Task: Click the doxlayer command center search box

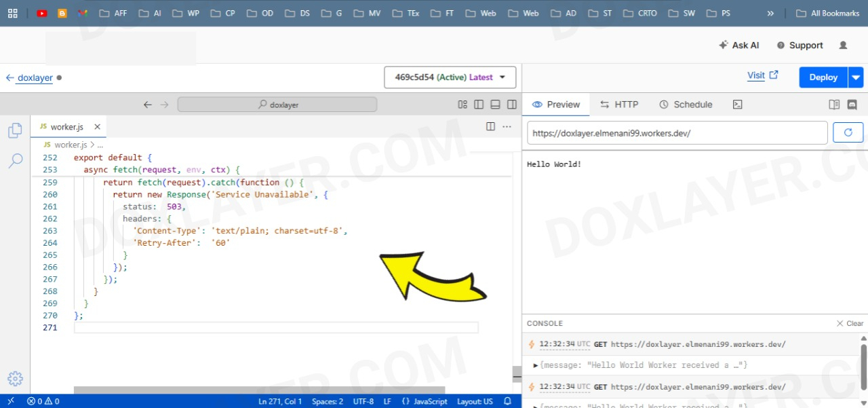Action: (x=277, y=105)
